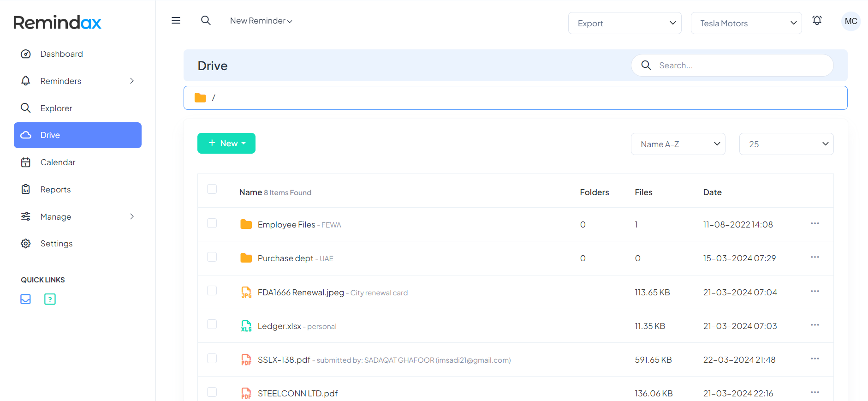Image resolution: width=868 pixels, height=401 pixels.
Task: Click the Purchase dept folder icon
Action: click(x=246, y=258)
